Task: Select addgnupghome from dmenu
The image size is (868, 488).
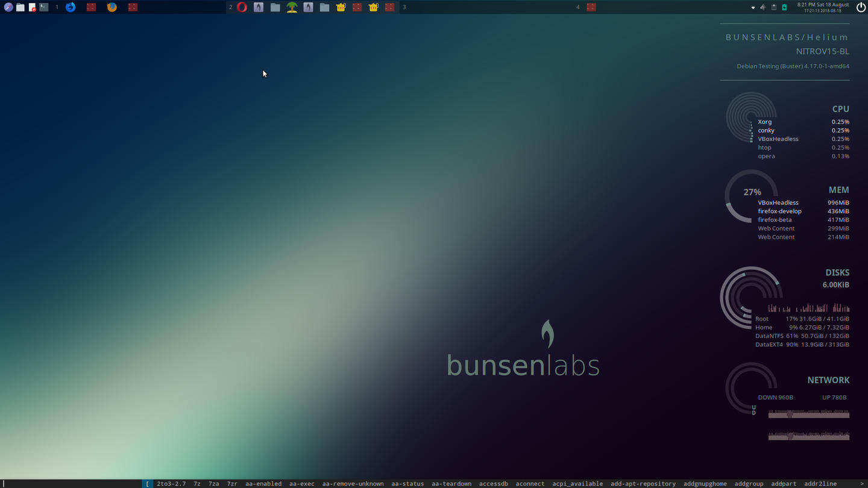Action: tap(705, 484)
